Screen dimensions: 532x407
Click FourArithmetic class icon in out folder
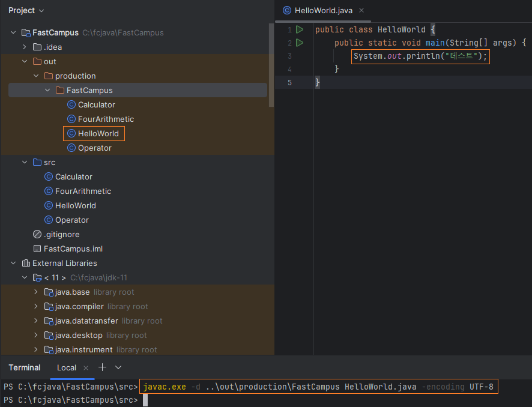(x=71, y=119)
